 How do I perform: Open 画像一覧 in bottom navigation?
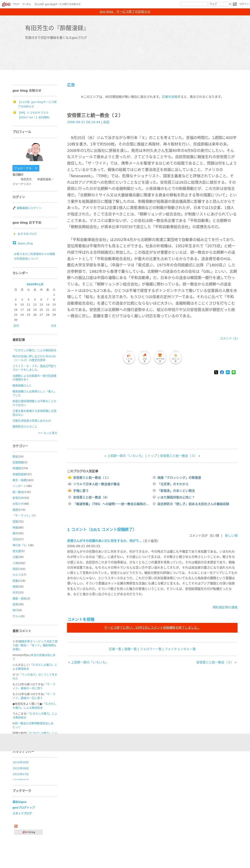point(131,649)
